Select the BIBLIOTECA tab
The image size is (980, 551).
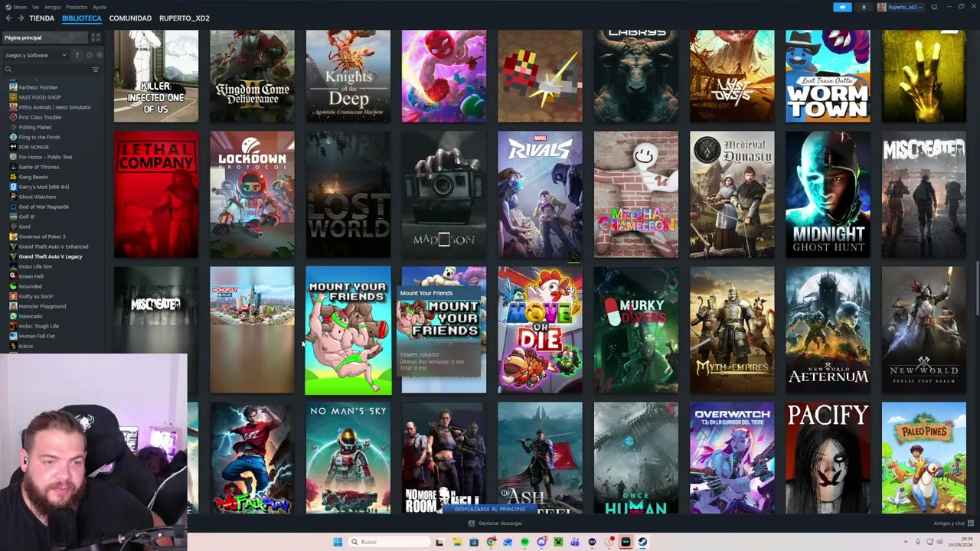tap(82, 18)
